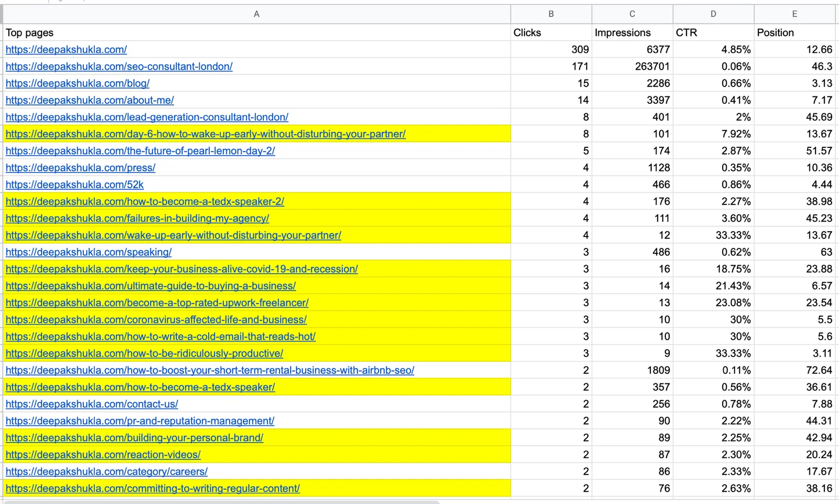This screenshot has width=839, height=504.
Task: Open the pr-and-reputation-management link
Action: point(140,421)
